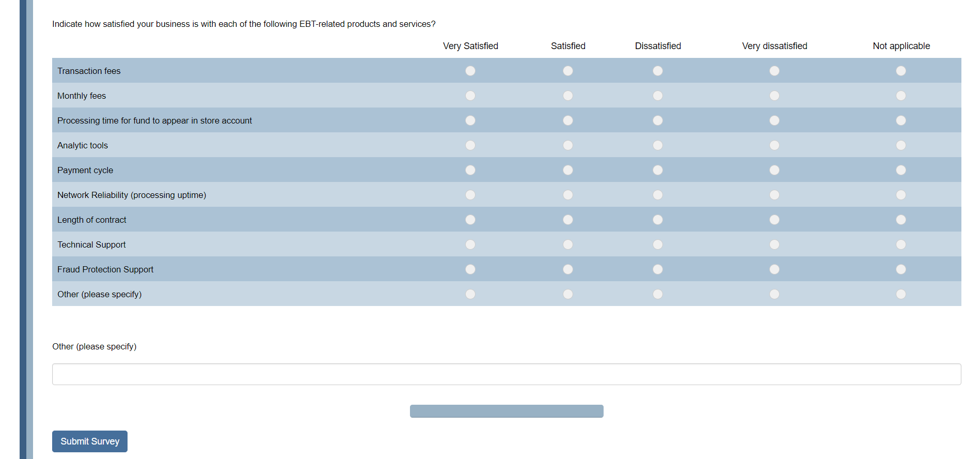This screenshot has height=459, width=980.
Task: Choose Dissatisfied for Technical Support
Action: tap(658, 244)
